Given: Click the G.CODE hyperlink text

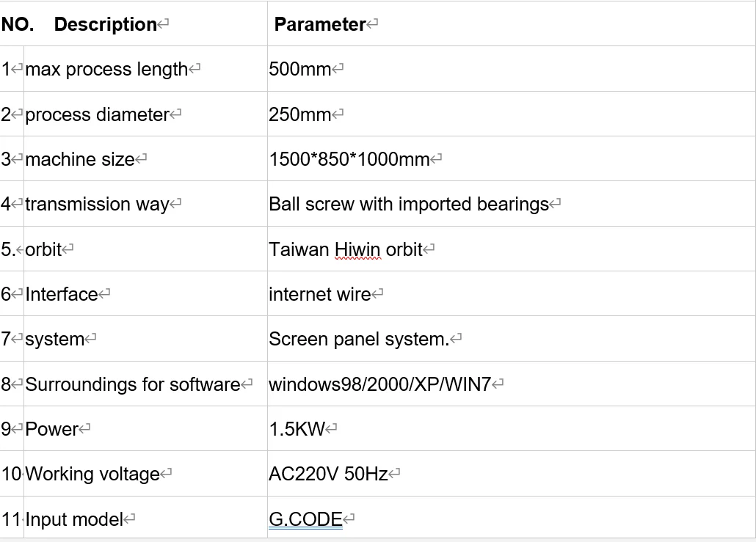Looking at the screenshot, I should click(305, 519).
